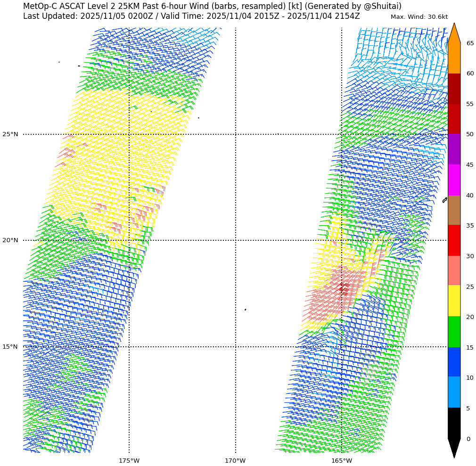Click the brown 35-40 kt colorbar segment
Image resolution: width=476 pixels, height=466 pixels.
coord(454,210)
